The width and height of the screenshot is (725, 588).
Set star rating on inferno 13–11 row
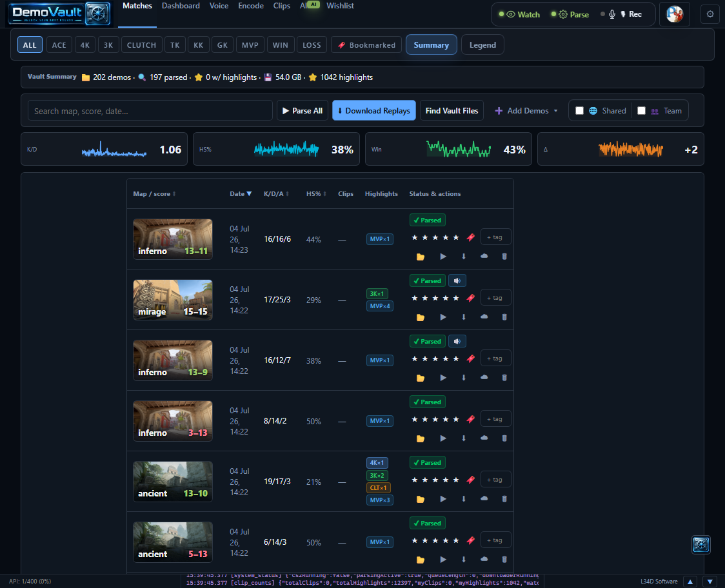[435, 238]
